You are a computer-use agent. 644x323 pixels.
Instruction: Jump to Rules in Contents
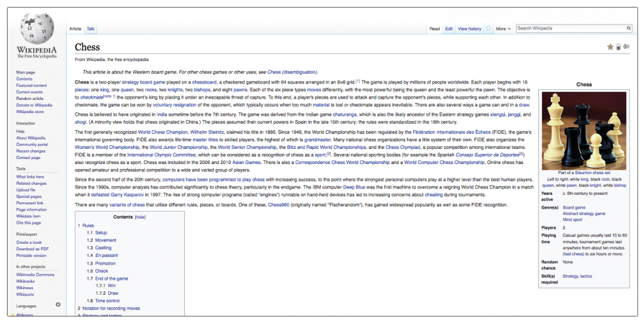88,226
